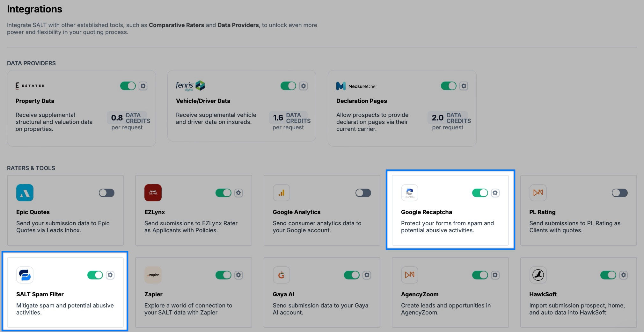644x332 pixels.
Task: Open settings gear for Fenris Vehicle/Driver Data
Action: point(304,86)
